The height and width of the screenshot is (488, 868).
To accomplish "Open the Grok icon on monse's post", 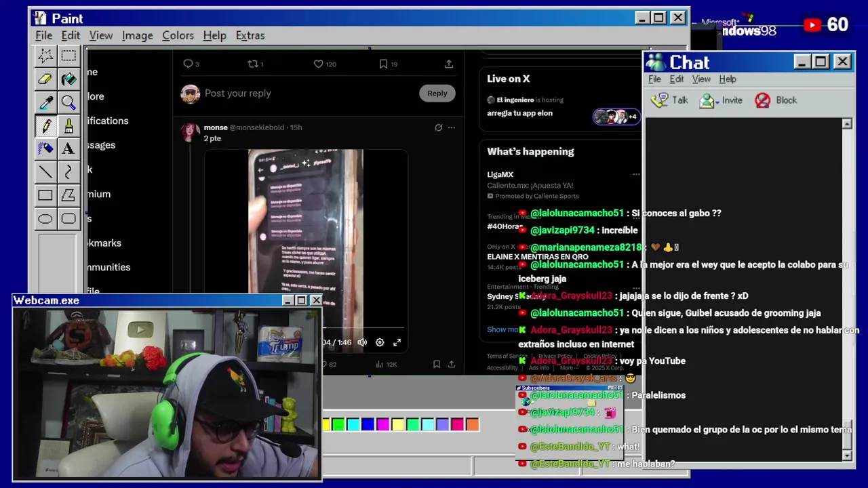I will point(438,127).
